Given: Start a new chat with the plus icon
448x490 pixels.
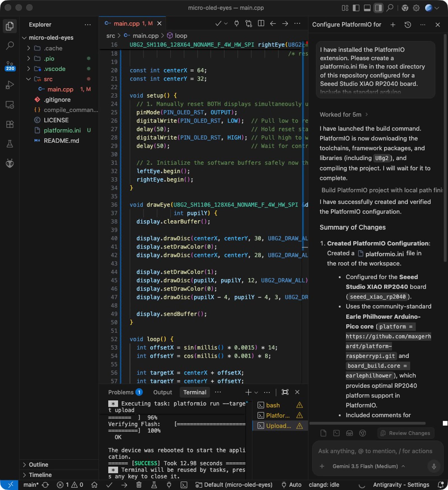Looking at the screenshot, I should 393,25.
